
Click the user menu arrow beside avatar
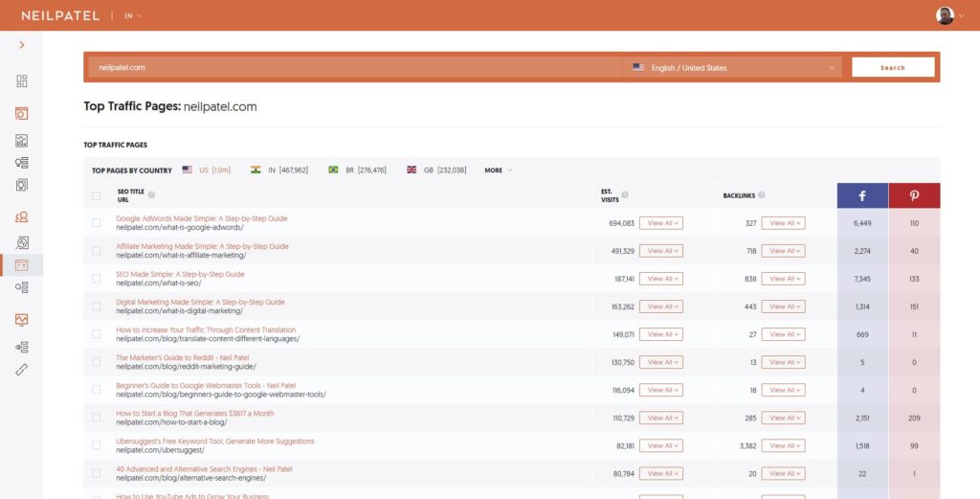961,16
